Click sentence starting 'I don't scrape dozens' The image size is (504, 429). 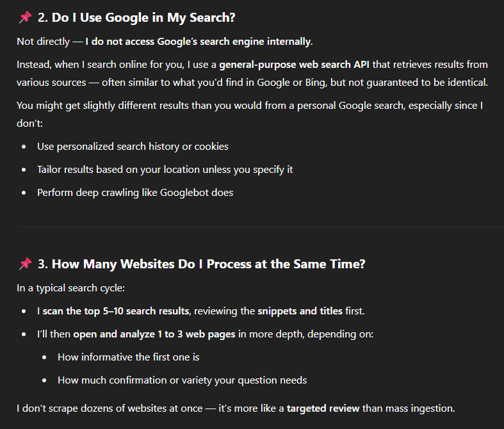236,409
